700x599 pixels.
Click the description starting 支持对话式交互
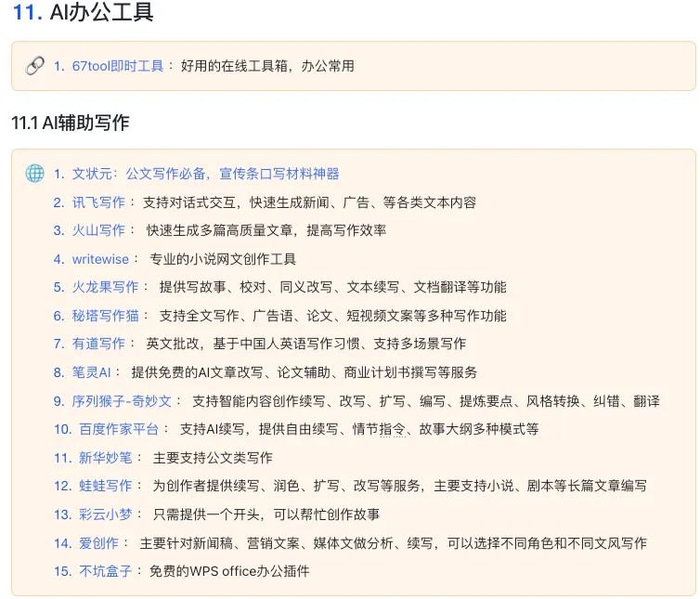309,202
